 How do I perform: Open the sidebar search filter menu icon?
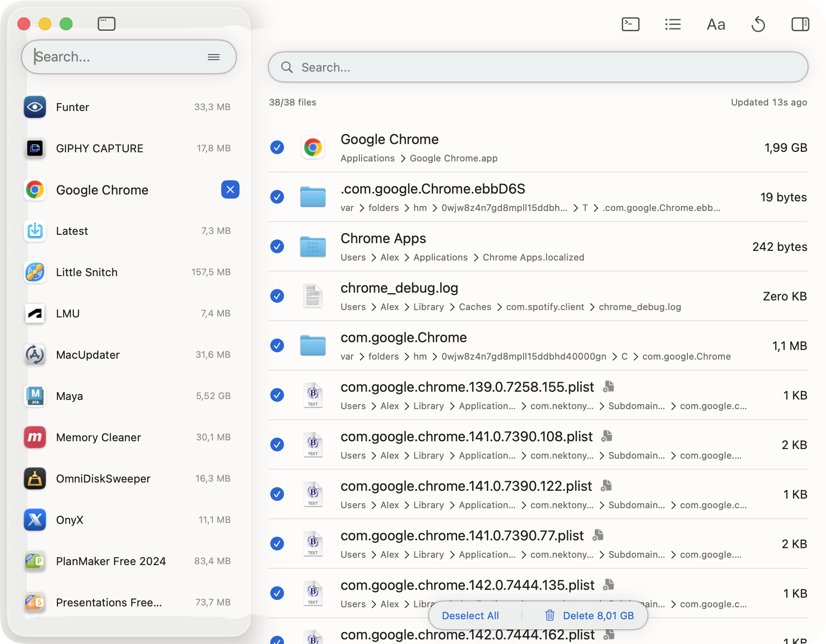(214, 57)
